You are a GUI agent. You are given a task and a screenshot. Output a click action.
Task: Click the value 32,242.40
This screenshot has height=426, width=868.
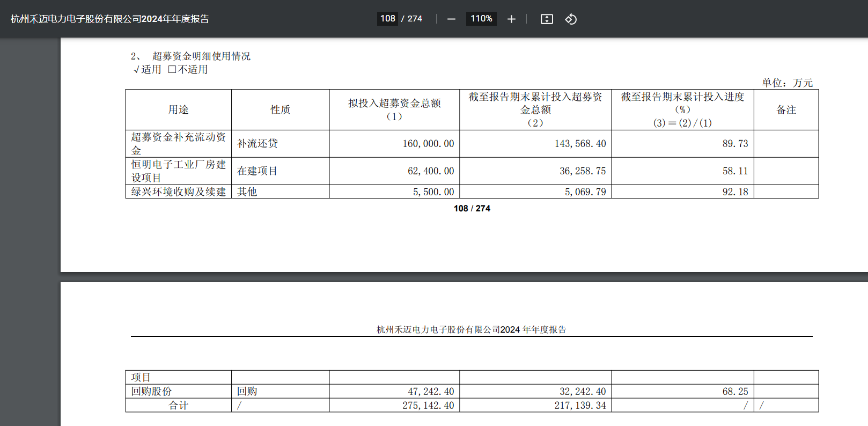click(583, 392)
